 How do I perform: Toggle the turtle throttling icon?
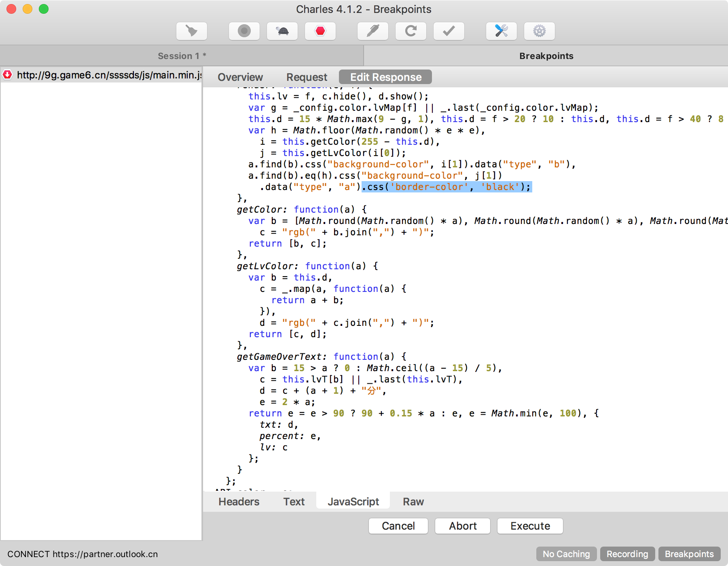[282, 31]
